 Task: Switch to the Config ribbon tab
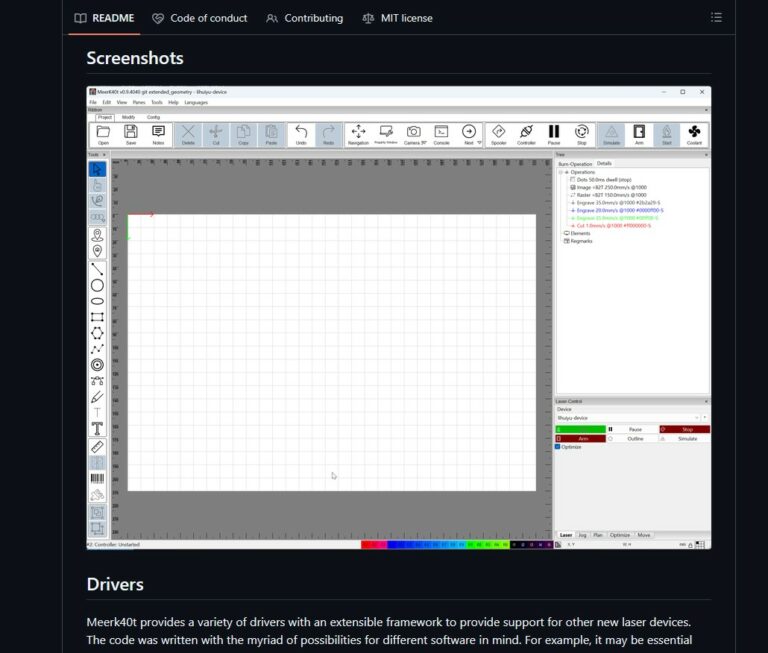click(153, 117)
